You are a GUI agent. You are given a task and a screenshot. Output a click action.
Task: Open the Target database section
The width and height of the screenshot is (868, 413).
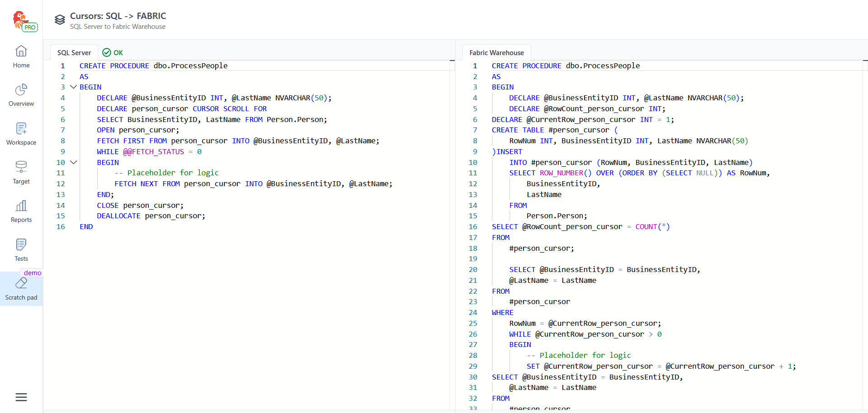coord(21,173)
